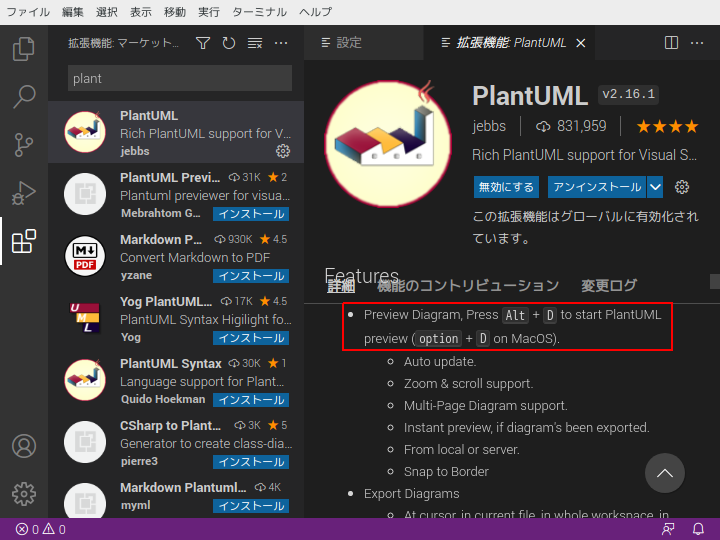
Task: Open the ターミナル menu
Action: pos(259,12)
